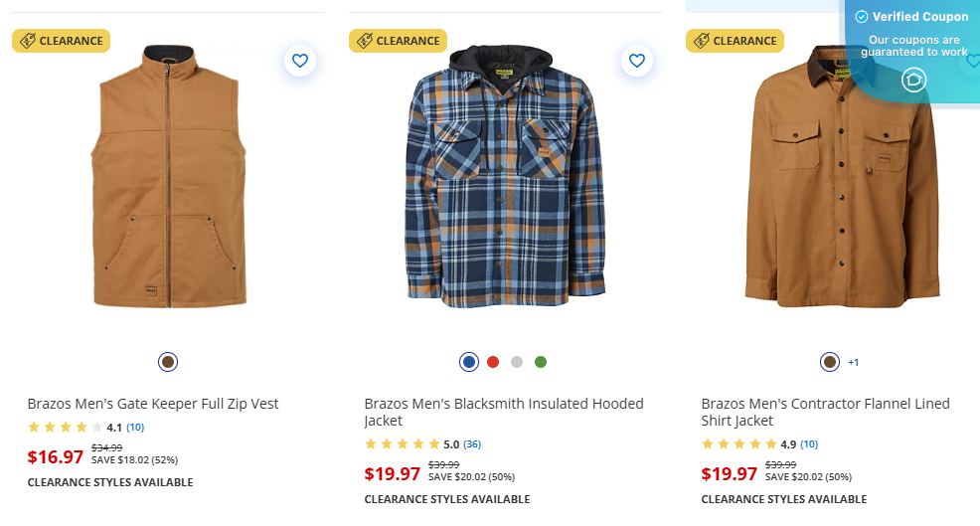Select brown swatch for Contractor shirt jacket
Image resolution: width=980 pixels, height=526 pixels.
[x=830, y=362]
